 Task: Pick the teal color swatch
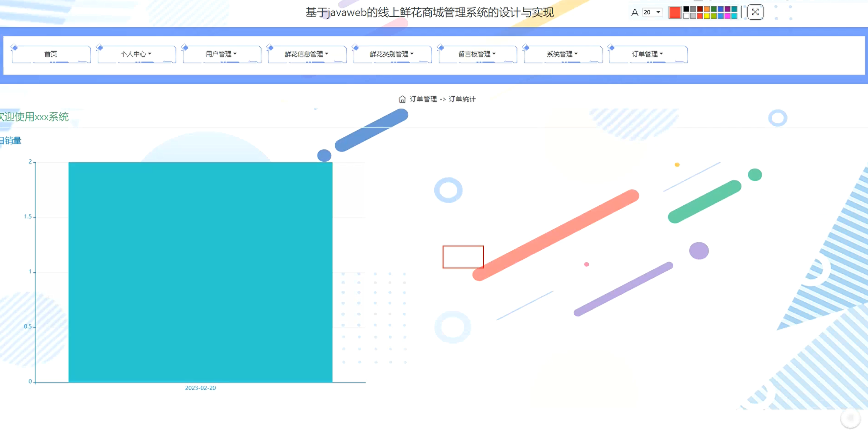[x=735, y=9]
